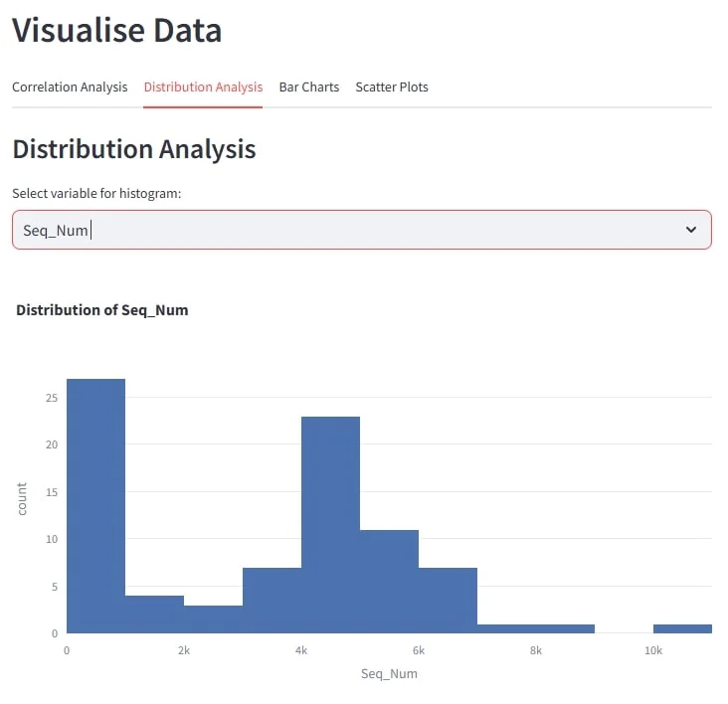
Task: Pick the histogram bar between 3k and 4k
Action: click(272, 601)
